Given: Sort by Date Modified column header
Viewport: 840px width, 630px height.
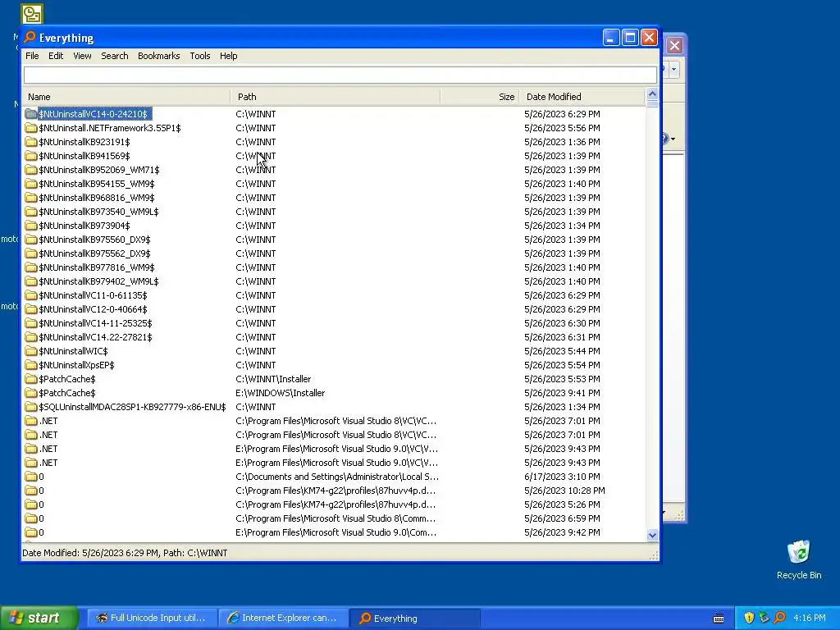Looking at the screenshot, I should pyautogui.click(x=582, y=97).
